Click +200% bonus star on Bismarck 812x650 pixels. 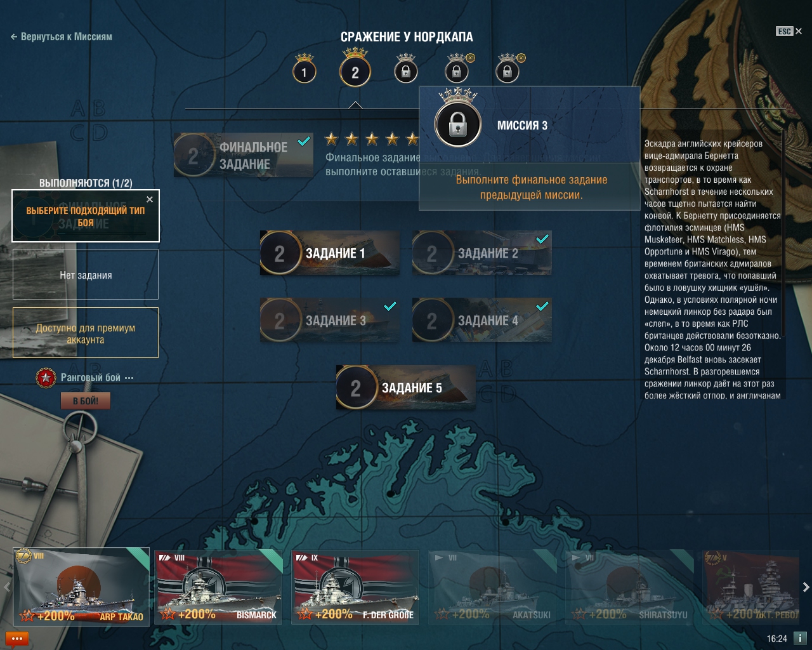pyautogui.click(x=168, y=614)
